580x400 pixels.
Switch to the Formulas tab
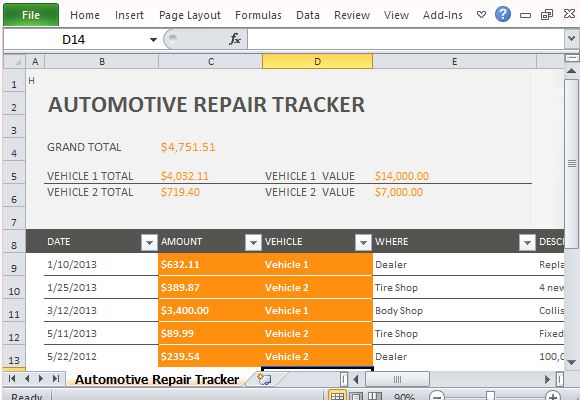pos(258,15)
